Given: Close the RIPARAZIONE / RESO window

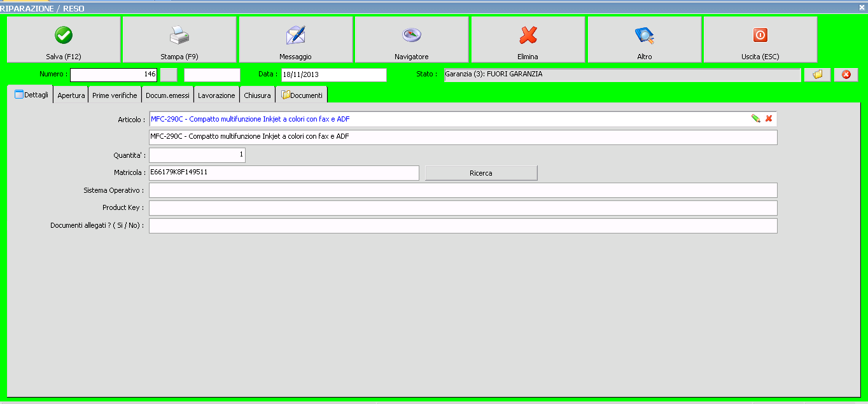Looking at the screenshot, I should (862, 7).
